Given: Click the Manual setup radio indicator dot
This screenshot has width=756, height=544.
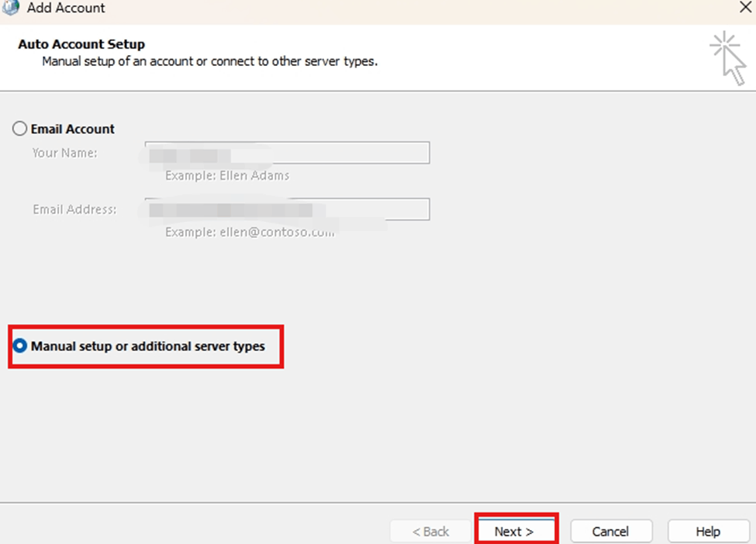Looking at the screenshot, I should click(x=19, y=346).
